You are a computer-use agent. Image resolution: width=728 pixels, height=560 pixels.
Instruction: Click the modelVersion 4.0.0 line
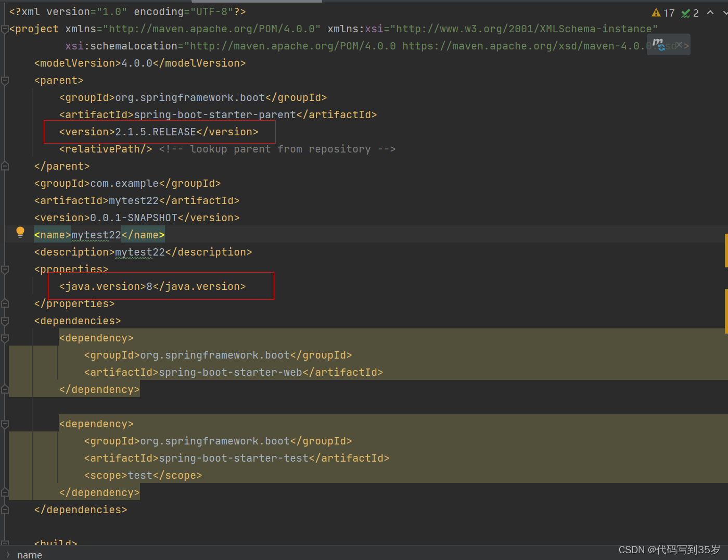click(x=140, y=63)
